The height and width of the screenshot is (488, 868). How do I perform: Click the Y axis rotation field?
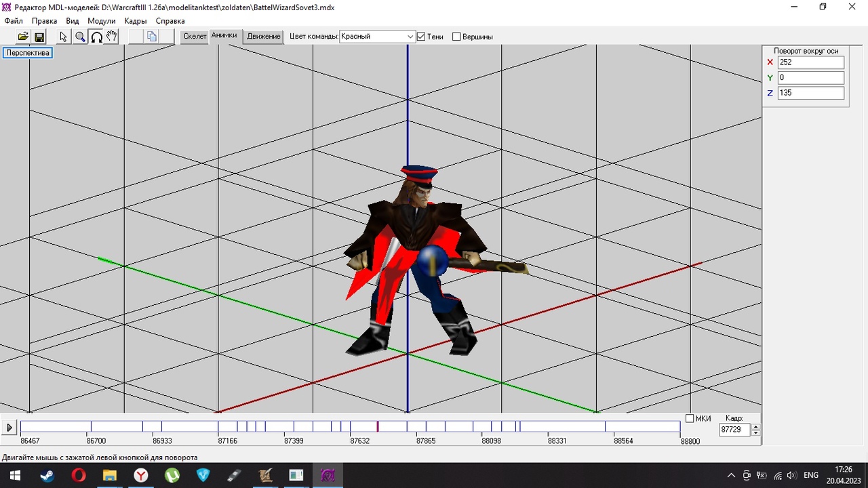click(811, 78)
